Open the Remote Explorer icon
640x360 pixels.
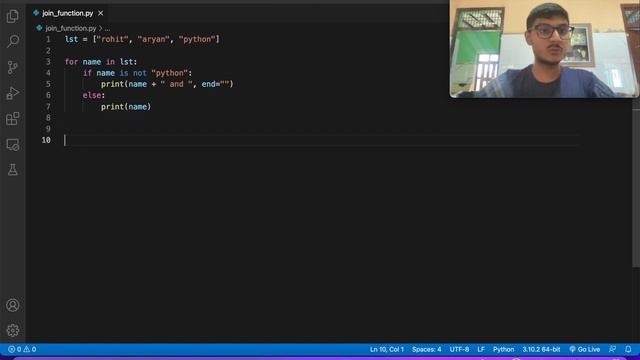tap(13, 144)
